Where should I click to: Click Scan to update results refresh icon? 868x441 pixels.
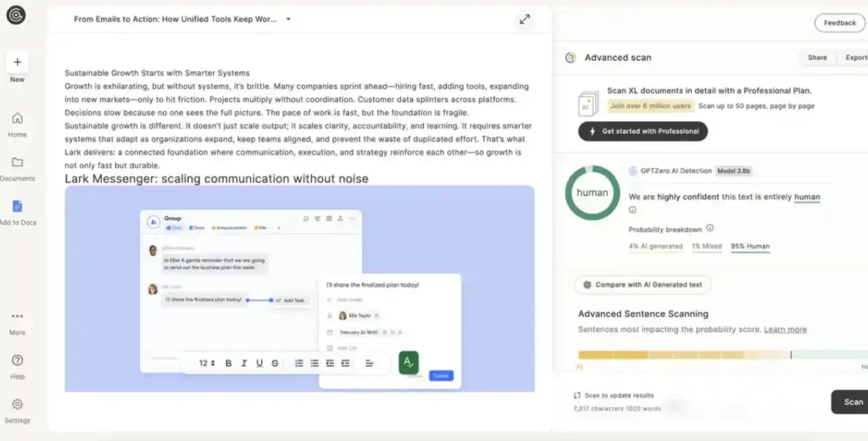click(x=576, y=395)
